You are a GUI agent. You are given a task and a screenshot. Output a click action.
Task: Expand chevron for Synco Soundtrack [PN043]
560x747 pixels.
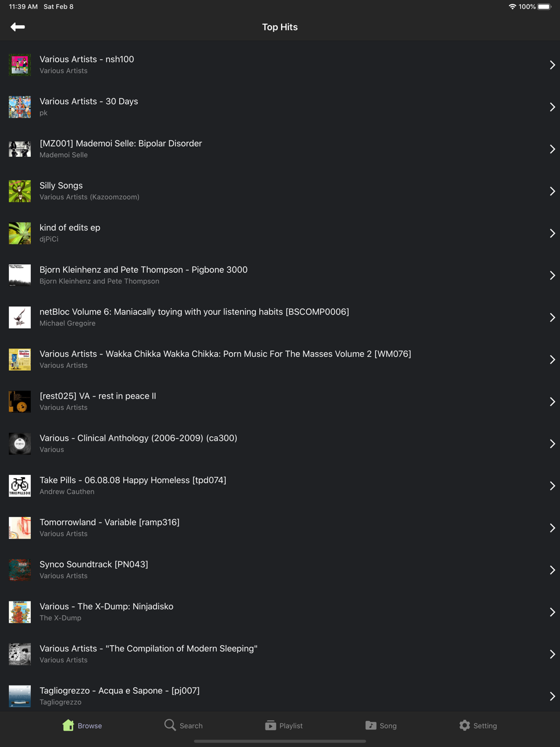point(552,570)
